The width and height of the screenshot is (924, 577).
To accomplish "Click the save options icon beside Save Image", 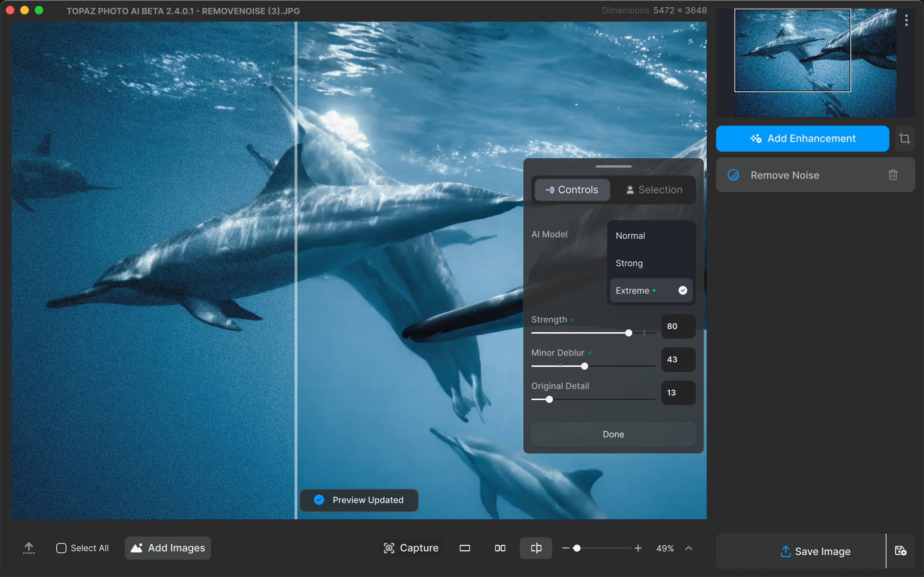I will (x=900, y=551).
